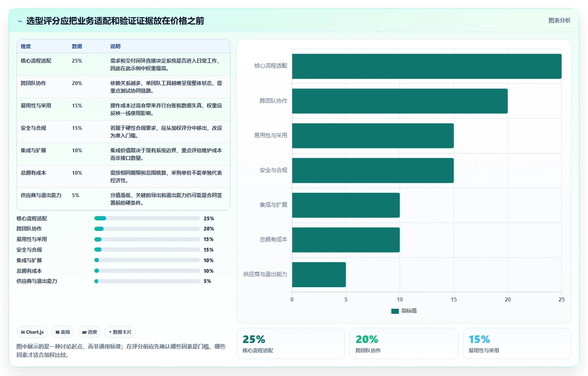Screen dimensions: 588x376
Task: Click the x-axis tick label 10
Action: [x=400, y=299]
